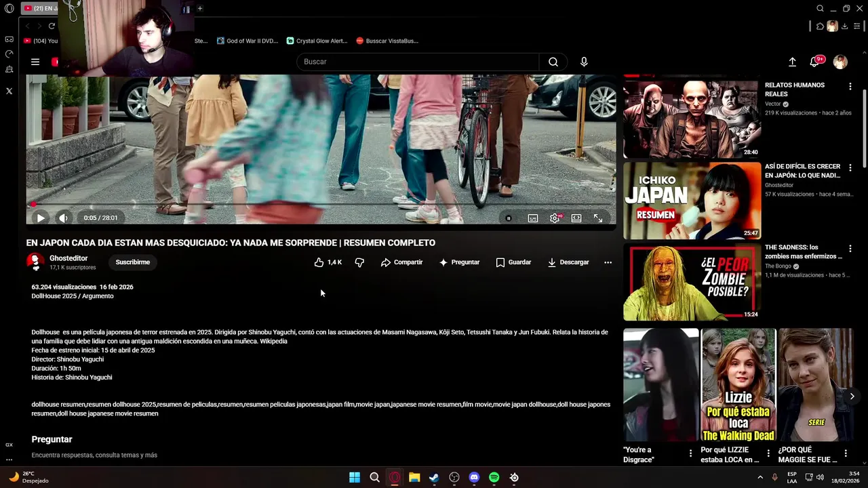Open Steam from the taskbar
The height and width of the screenshot is (488, 868).
(x=434, y=477)
